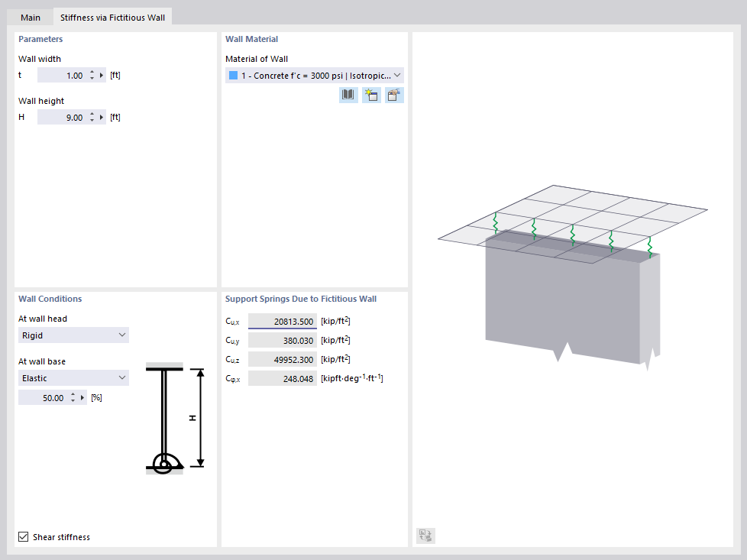The width and height of the screenshot is (747, 560).
Task: Select the Cu,x spring stiffness value
Action: click(281, 321)
